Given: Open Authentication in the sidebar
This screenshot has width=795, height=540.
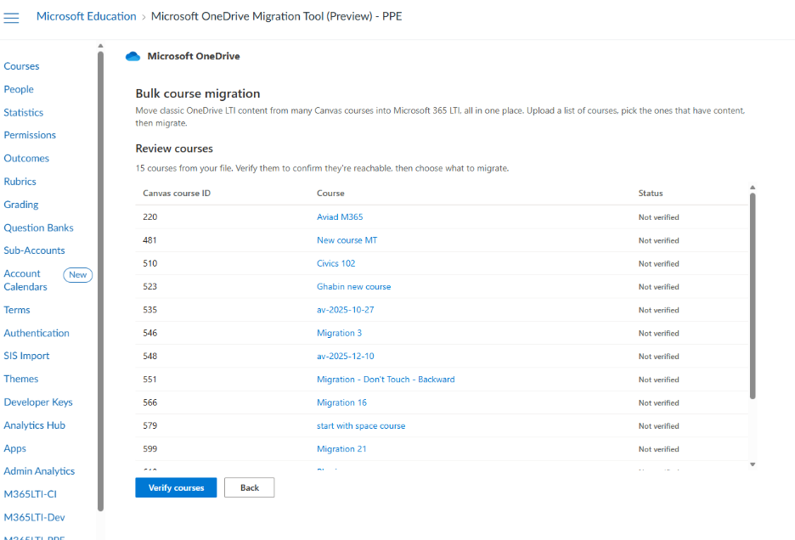Looking at the screenshot, I should [37, 333].
